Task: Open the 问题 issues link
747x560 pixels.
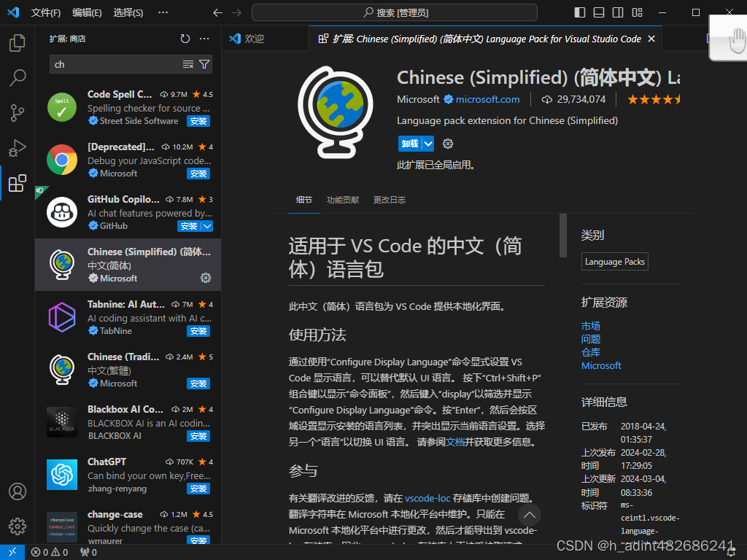Action: click(591, 339)
